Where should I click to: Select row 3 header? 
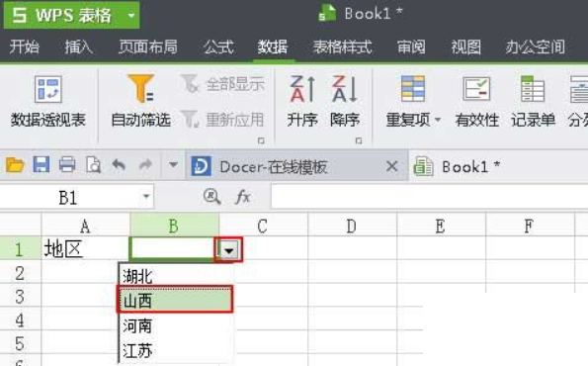click(x=20, y=296)
